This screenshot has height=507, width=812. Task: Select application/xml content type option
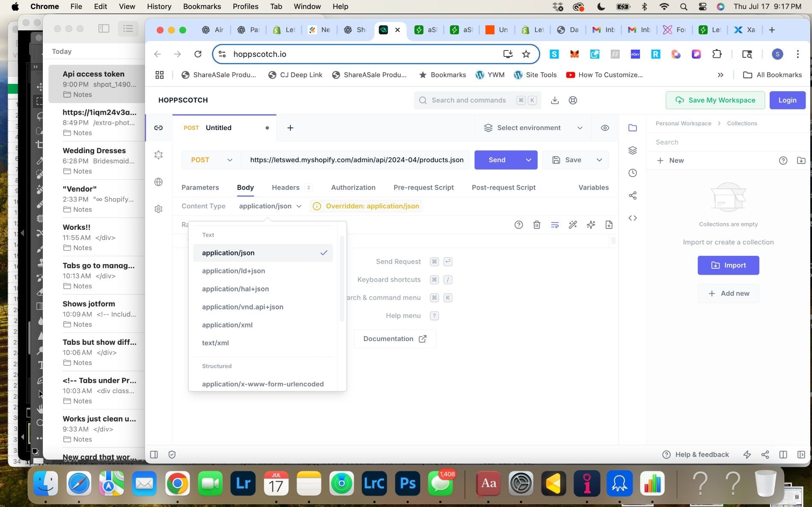[227, 325]
